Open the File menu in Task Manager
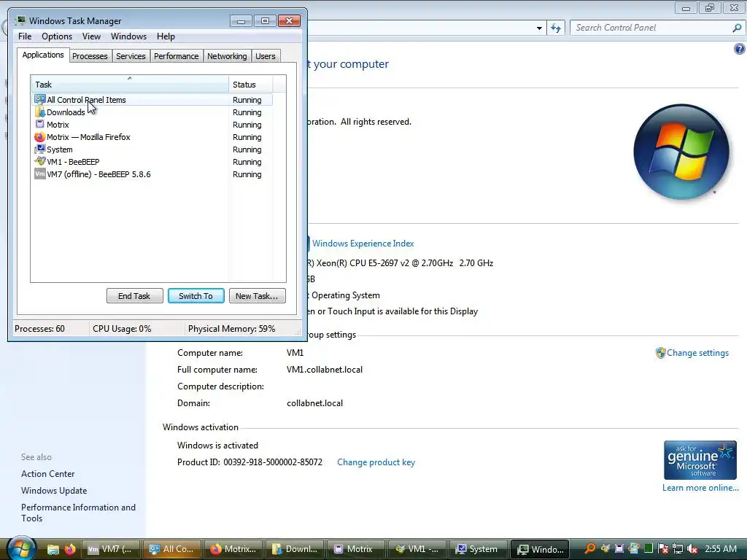Image resolution: width=747 pixels, height=560 pixels. coord(25,36)
